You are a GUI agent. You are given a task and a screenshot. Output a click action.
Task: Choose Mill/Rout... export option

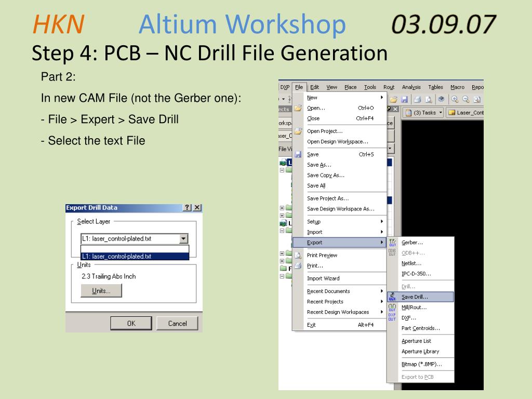point(420,307)
